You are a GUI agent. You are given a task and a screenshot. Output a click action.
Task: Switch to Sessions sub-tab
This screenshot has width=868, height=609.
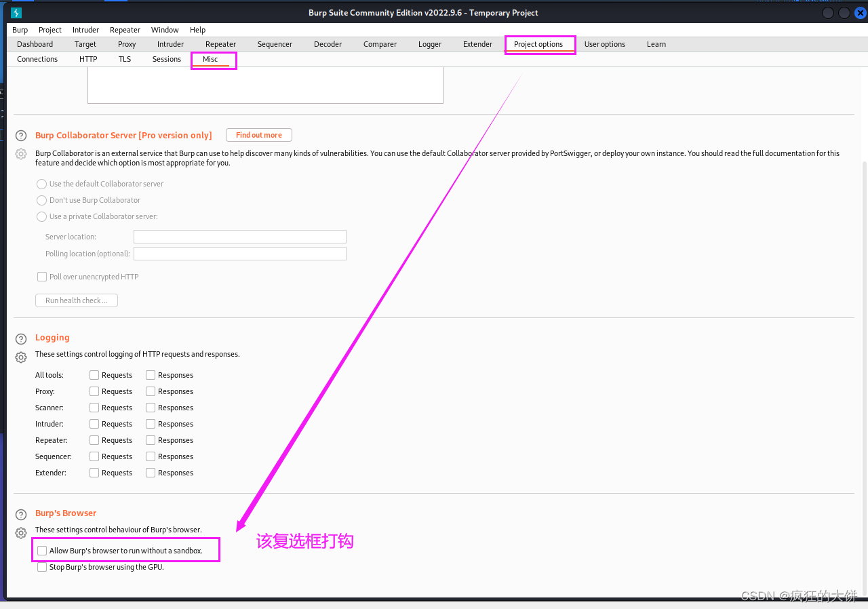167,59
